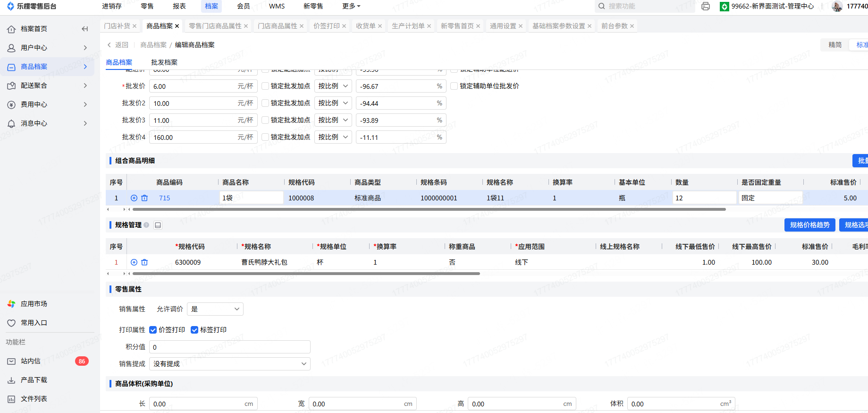Click help icon beside 规格管理
The height and width of the screenshot is (413, 868).
point(146,225)
